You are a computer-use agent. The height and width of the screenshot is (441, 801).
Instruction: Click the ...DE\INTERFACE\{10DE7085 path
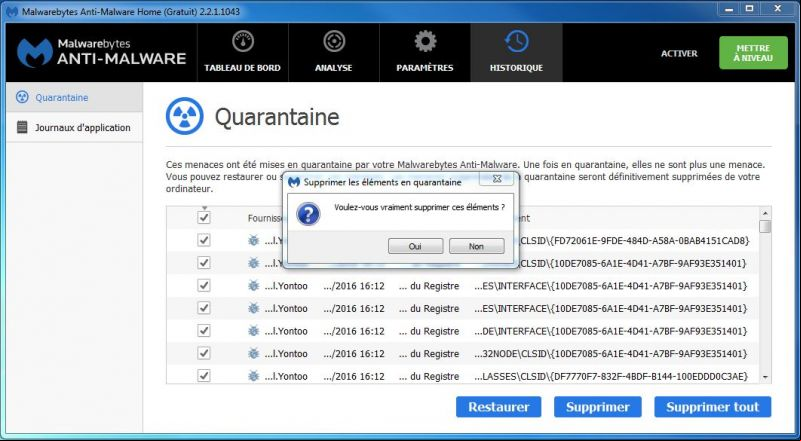coord(611,331)
